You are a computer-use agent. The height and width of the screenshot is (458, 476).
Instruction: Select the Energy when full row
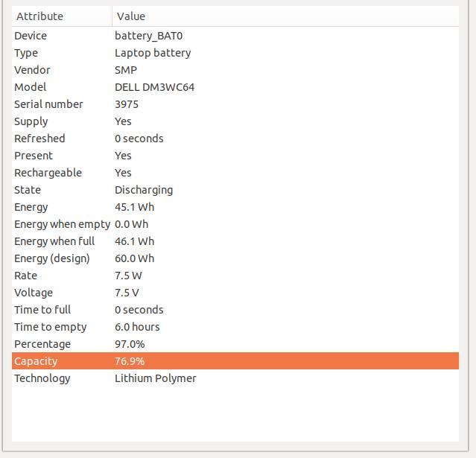pos(235,241)
